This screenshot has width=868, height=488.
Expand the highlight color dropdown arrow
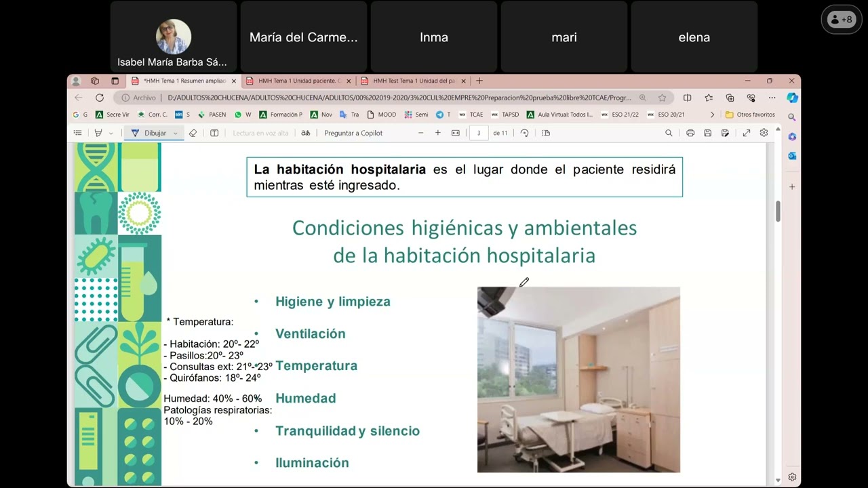111,133
